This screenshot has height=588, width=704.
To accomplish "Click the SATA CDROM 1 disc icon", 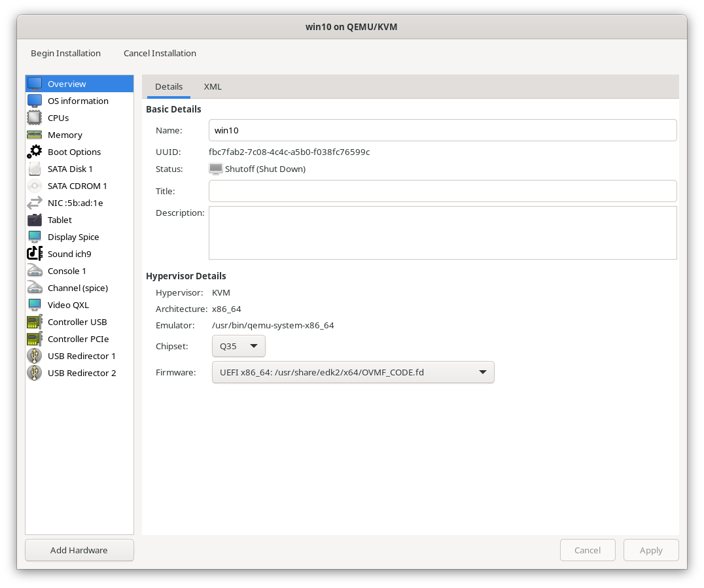I will (35, 186).
